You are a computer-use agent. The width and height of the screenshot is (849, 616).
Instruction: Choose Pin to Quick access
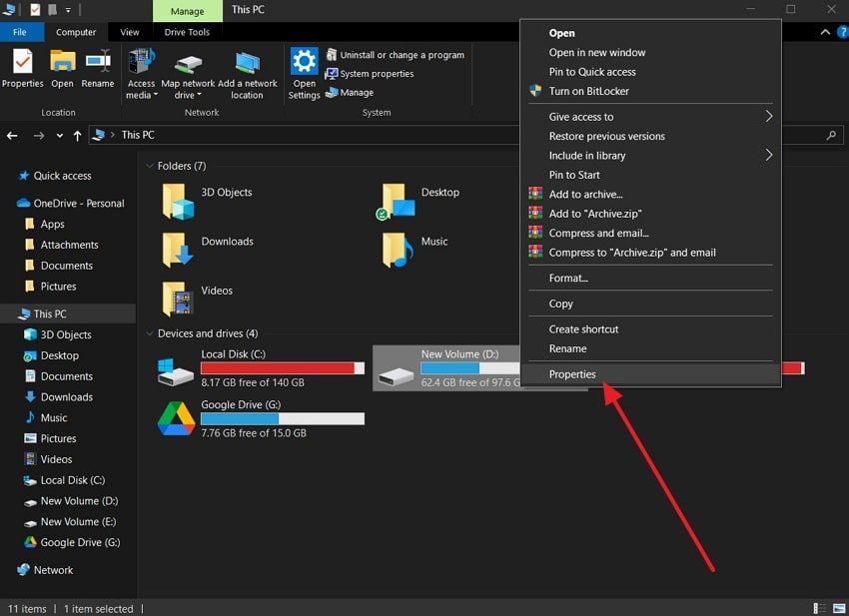pos(650,72)
